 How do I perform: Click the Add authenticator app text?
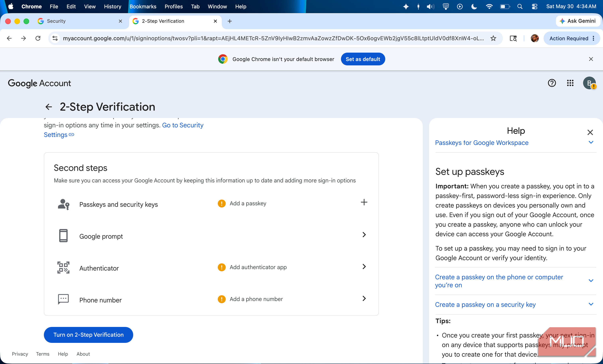[258, 267]
